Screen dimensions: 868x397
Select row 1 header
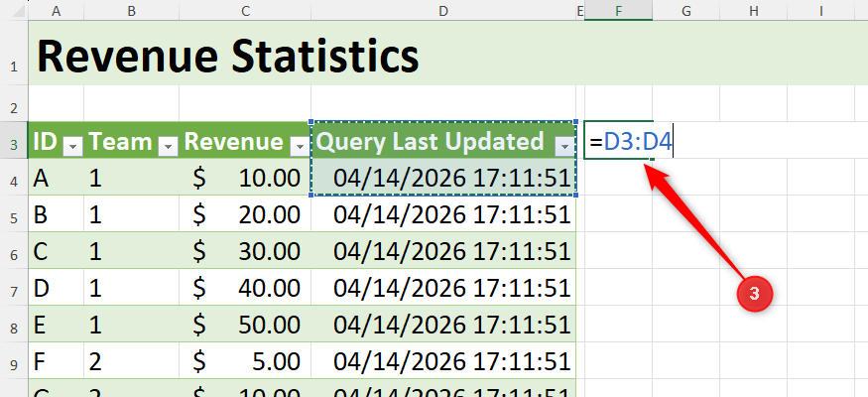[14, 54]
